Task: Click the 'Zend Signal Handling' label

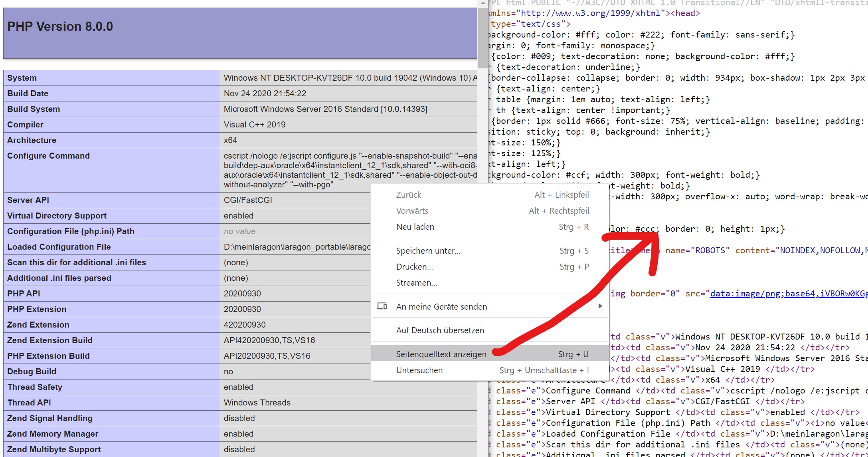Action: pos(50,418)
